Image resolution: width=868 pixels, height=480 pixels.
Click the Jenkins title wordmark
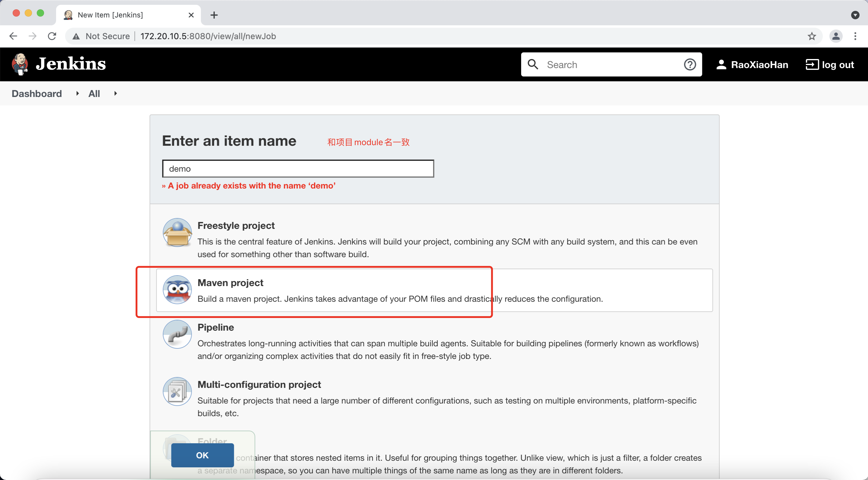click(x=71, y=64)
